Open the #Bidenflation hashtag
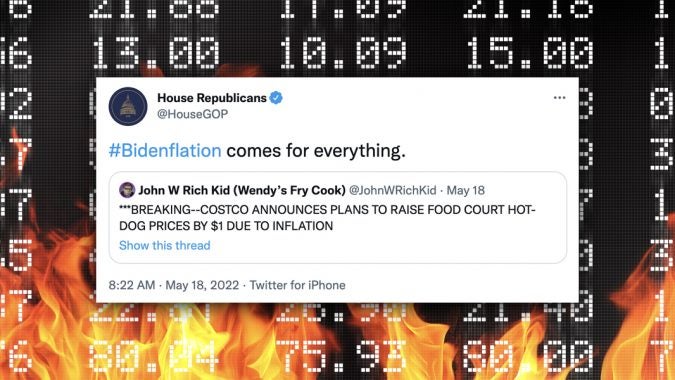The height and width of the screenshot is (380, 675). pyautogui.click(x=165, y=151)
